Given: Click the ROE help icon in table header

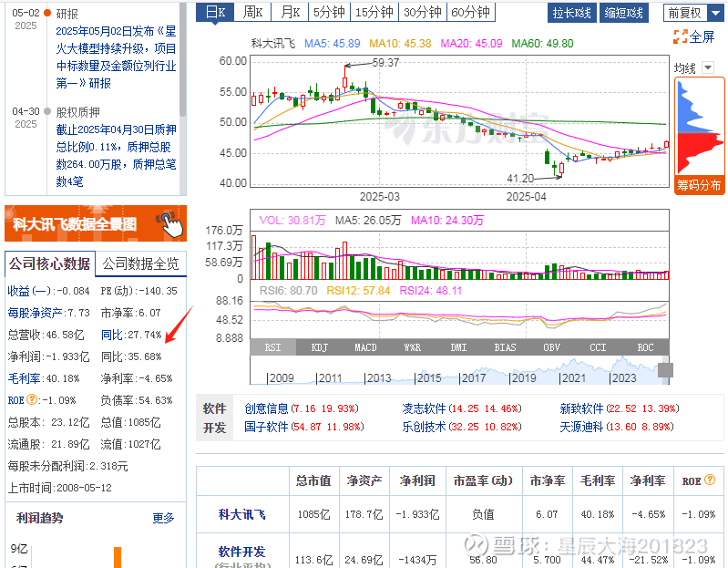Looking at the screenshot, I should (710, 480).
